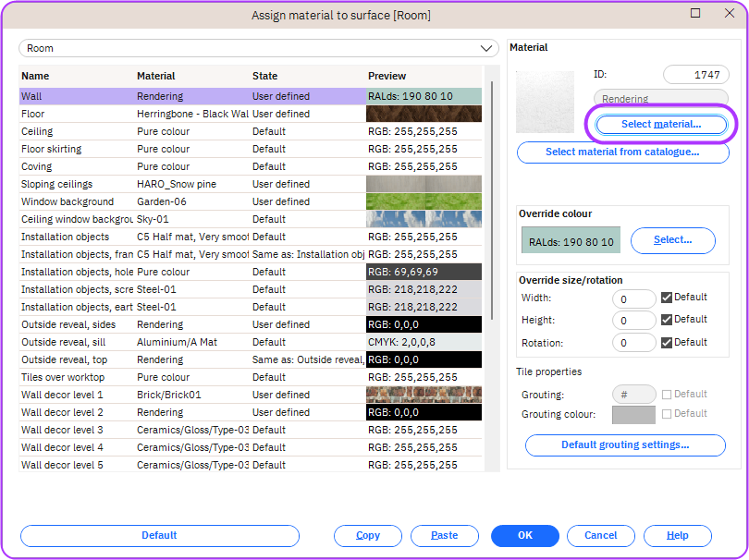Open the Room surface dropdown
The image size is (749, 560).
tap(487, 48)
